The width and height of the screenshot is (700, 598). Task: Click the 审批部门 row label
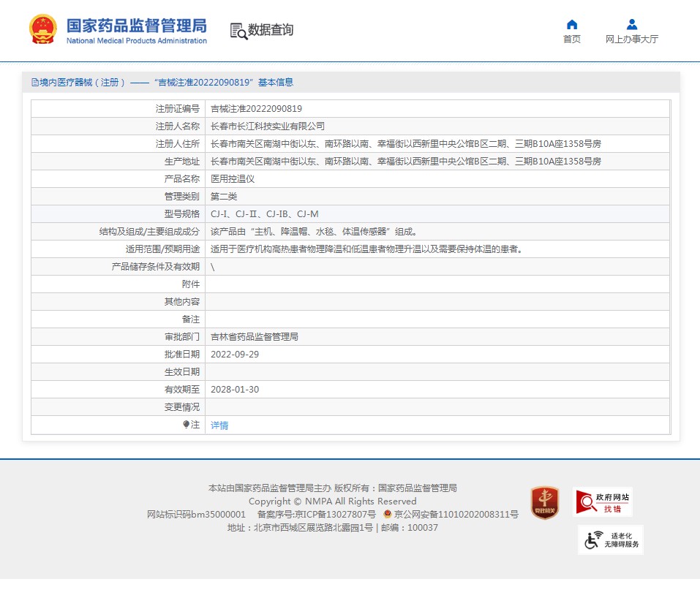(181, 337)
